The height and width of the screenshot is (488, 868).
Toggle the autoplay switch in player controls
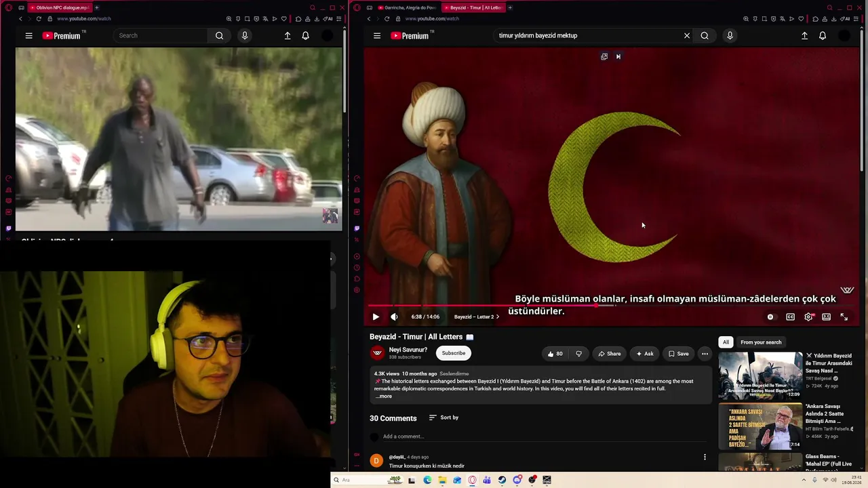770,317
